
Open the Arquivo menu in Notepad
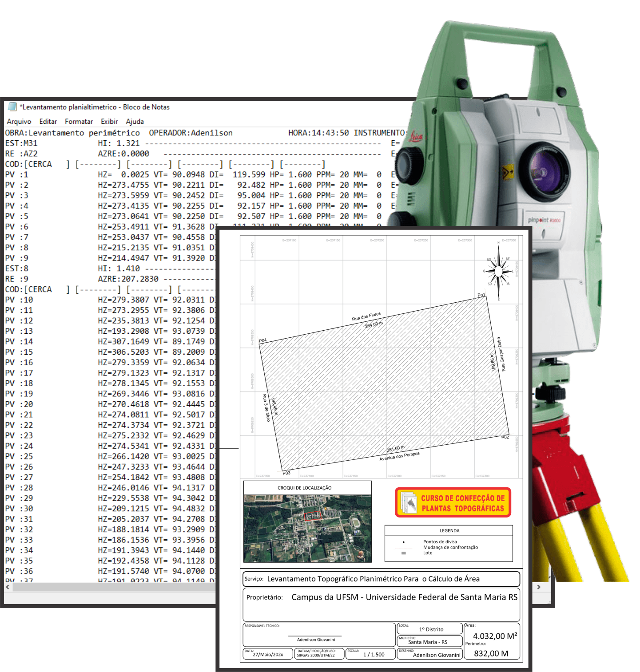coord(19,121)
